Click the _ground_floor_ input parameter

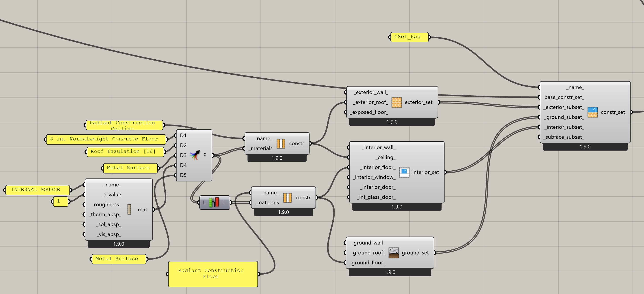367,262
